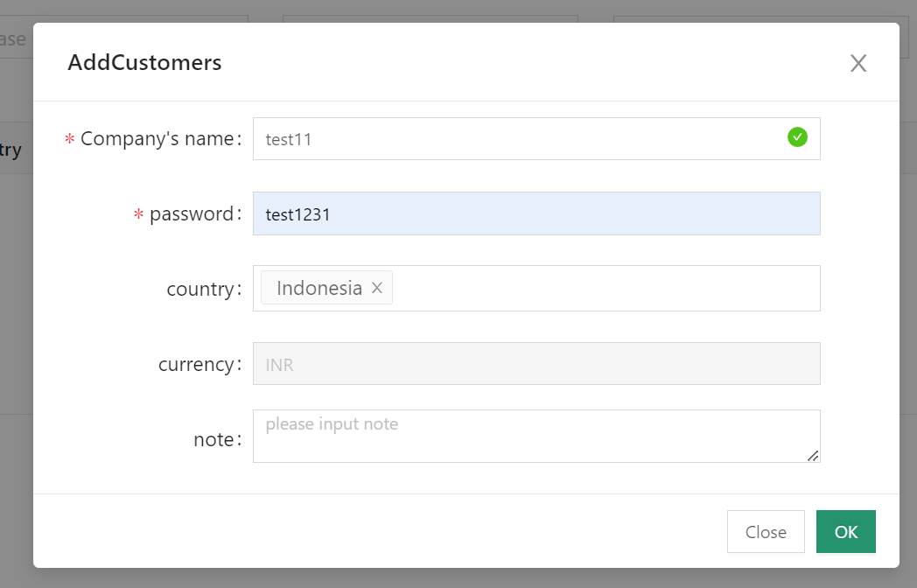The image size is (917, 588).
Task: Select the Indonesia tag text
Action: tap(318, 288)
